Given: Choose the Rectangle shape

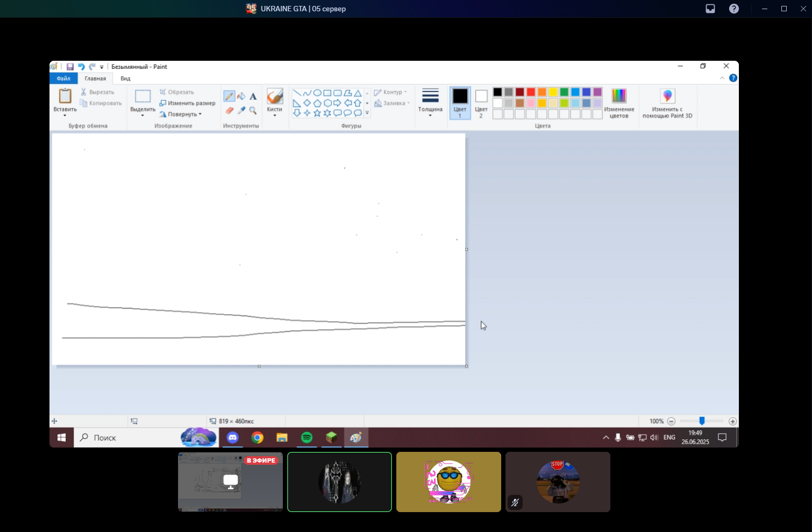Looking at the screenshot, I should tap(327, 93).
